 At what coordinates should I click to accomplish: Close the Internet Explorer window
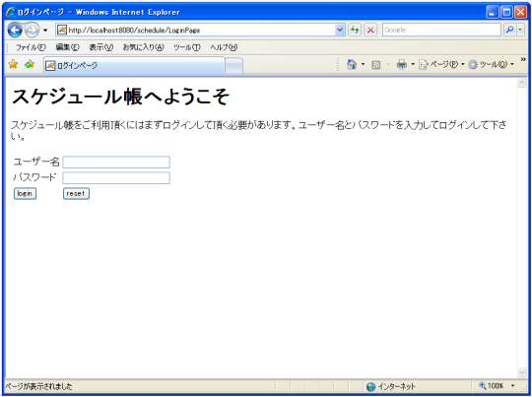coord(521,12)
